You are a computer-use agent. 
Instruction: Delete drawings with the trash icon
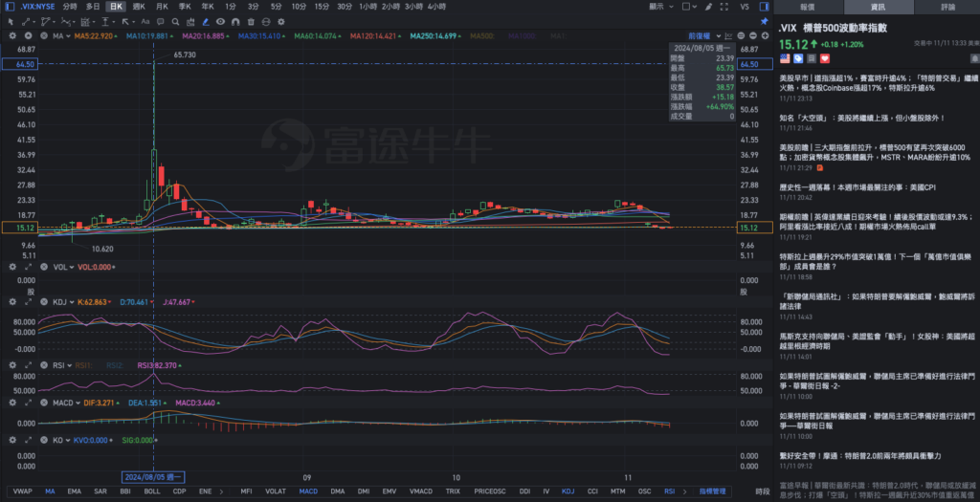251,22
